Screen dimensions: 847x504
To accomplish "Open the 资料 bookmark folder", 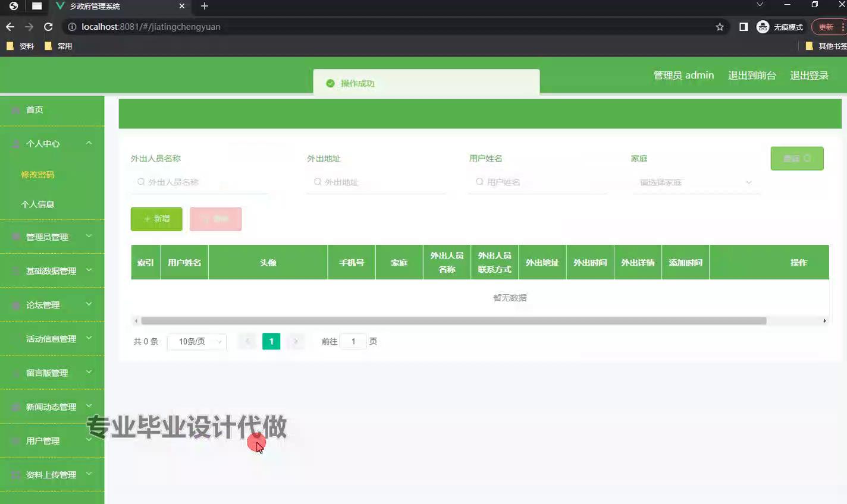I will tap(20, 46).
